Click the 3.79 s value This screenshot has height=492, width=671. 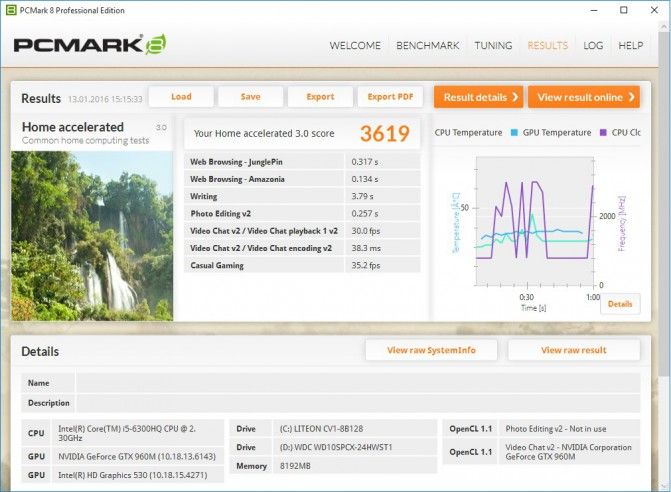coord(362,196)
